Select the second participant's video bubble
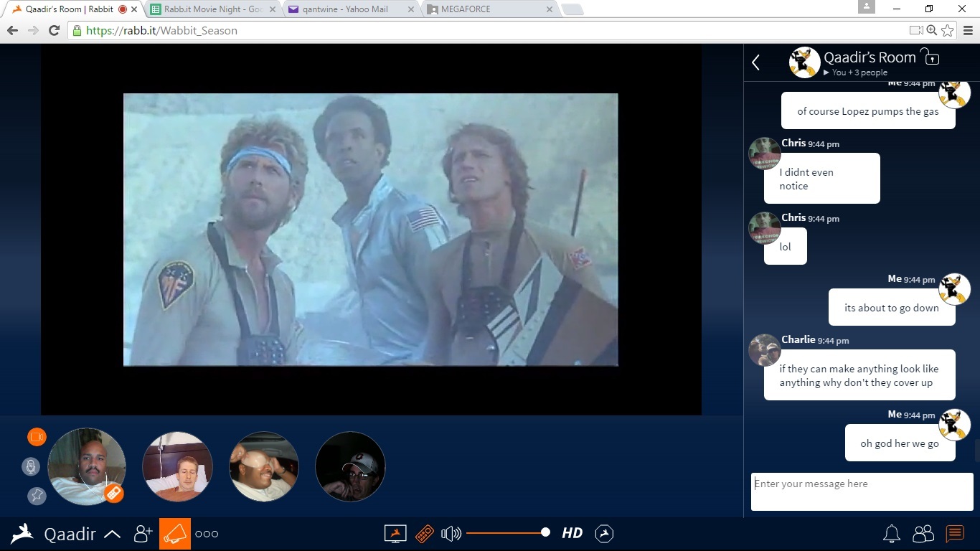980x551 pixels. (x=178, y=466)
